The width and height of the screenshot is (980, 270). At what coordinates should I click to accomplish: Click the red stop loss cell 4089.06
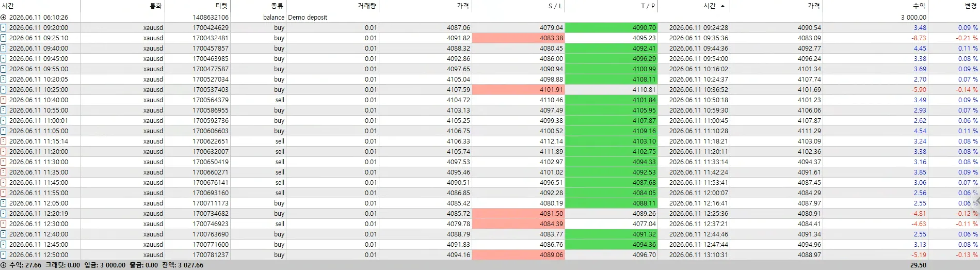point(518,255)
